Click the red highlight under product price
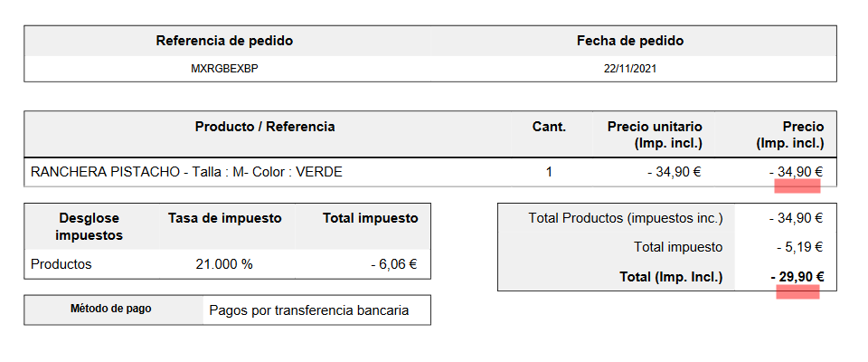 tap(797, 186)
